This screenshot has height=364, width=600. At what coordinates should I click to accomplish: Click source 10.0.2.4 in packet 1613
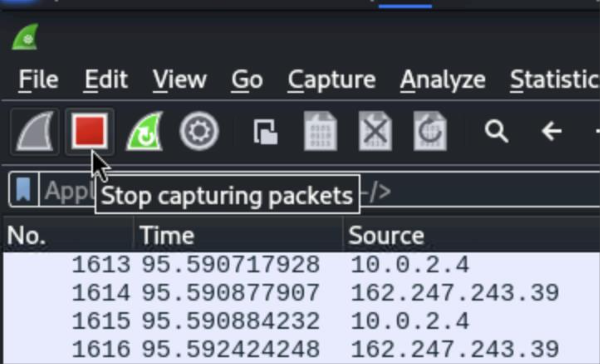410,264
